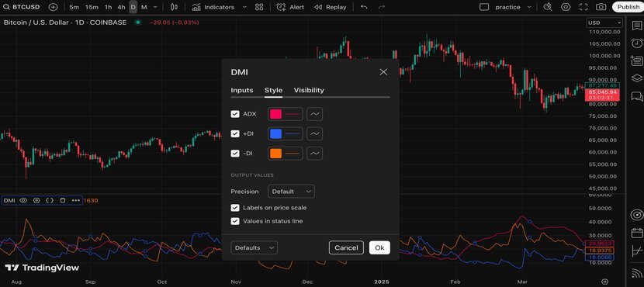Open the +DI plot line style button
This screenshot has height=287, width=644.
[314, 133]
